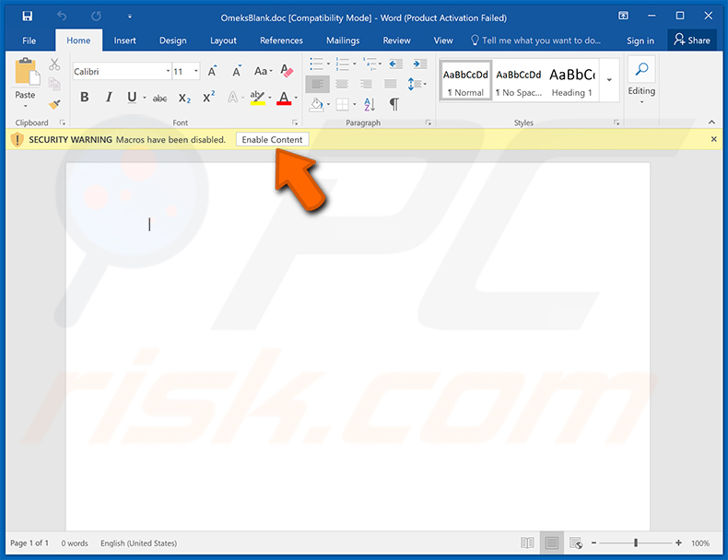Click the Cut scissors icon
This screenshot has width=728, height=560.
[x=54, y=64]
